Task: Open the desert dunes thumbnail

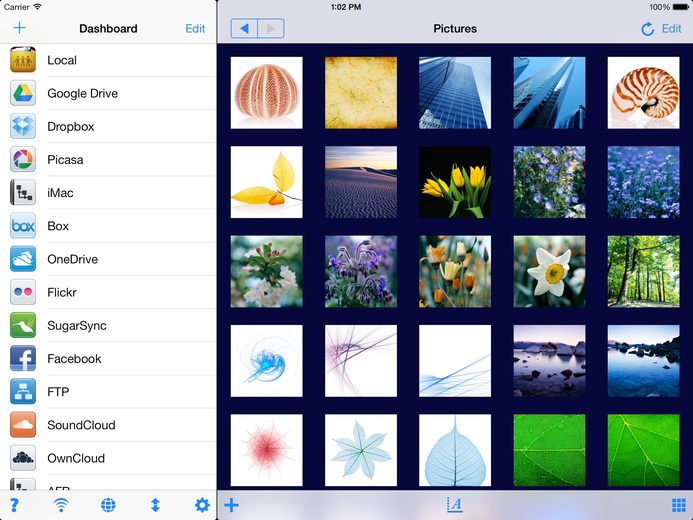Action: pos(361,182)
